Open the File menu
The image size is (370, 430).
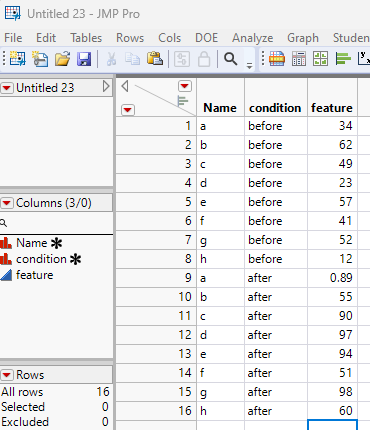click(13, 38)
